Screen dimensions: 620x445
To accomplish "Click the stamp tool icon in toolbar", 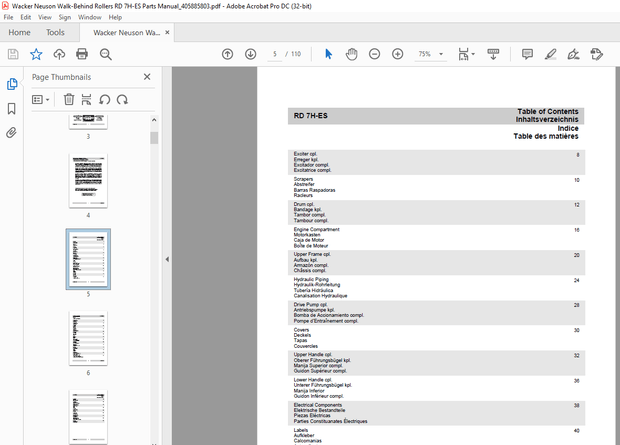I will tap(596, 54).
